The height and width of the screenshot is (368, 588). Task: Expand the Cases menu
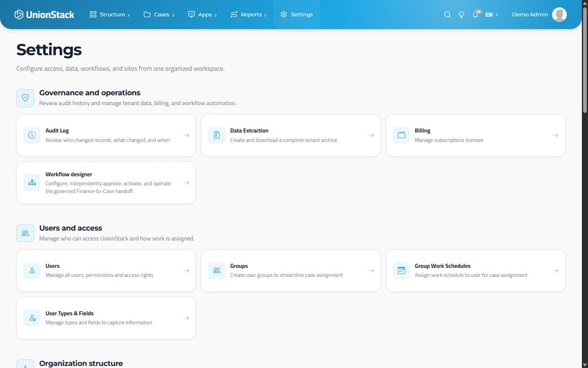159,15
